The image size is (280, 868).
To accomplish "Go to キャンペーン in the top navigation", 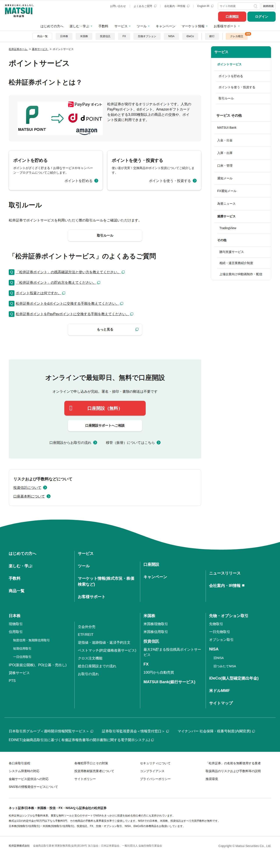I will click(166, 26).
